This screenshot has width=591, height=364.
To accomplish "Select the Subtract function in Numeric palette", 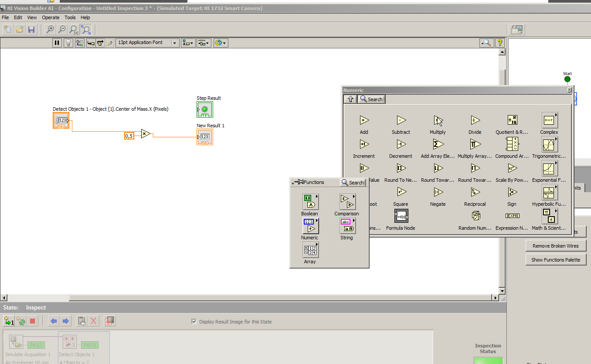I will pyautogui.click(x=401, y=120).
